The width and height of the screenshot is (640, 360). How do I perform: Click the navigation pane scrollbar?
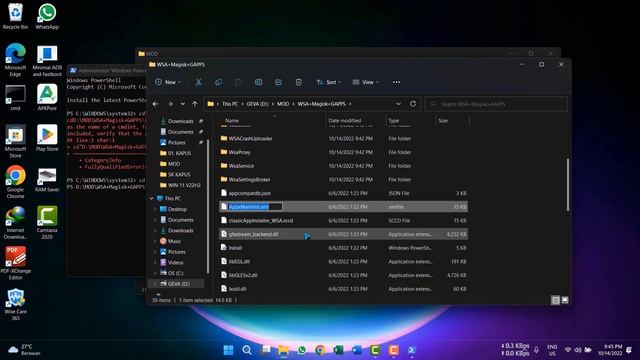pos(208,206)
